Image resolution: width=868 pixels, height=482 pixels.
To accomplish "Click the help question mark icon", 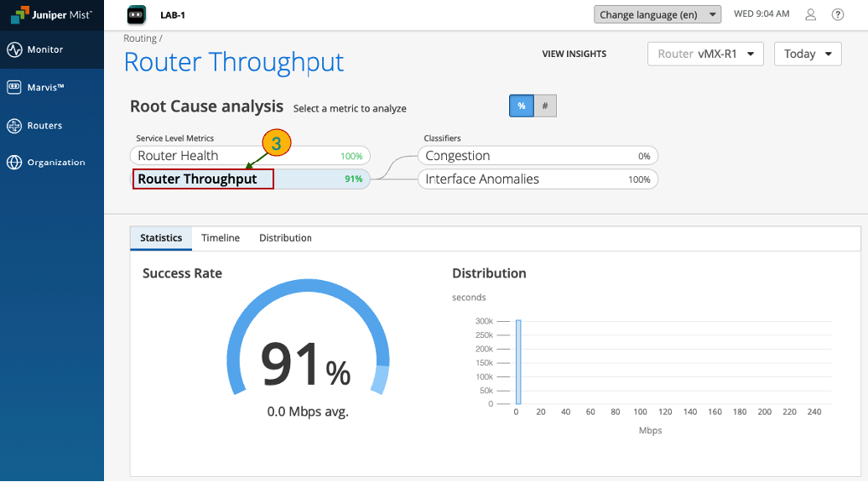I will pos(837,14).
